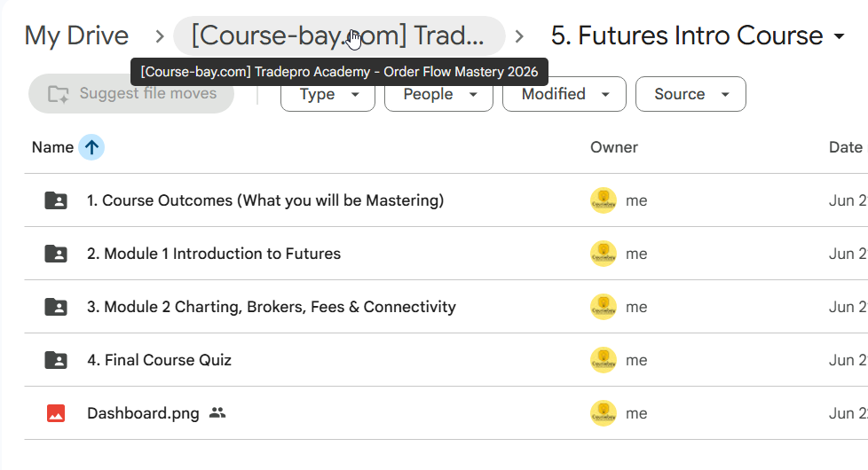Click the Module 2 Charting folder icon
This screenshot has height=470, width=868.
pos(56,306)
